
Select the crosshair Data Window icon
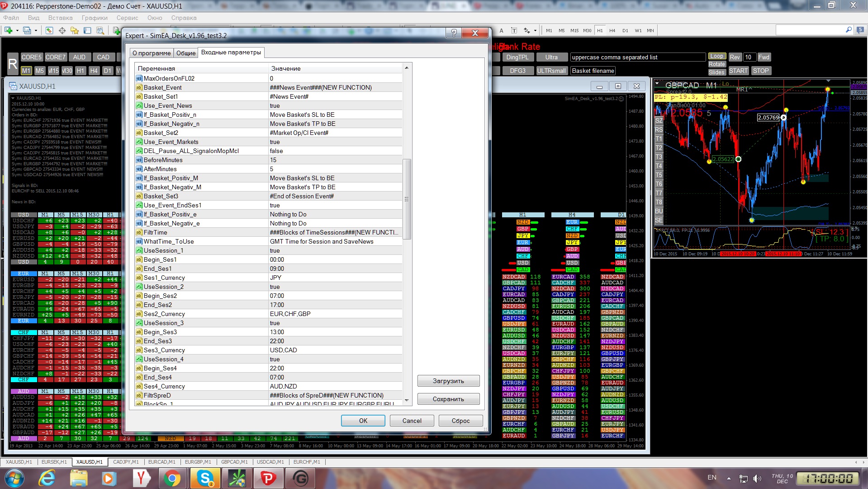pos(62,30)
